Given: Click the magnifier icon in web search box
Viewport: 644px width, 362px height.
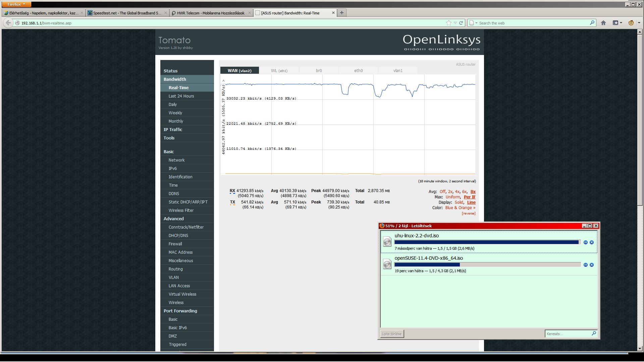Looking at the screenshot, I should (x=592, y=23).
